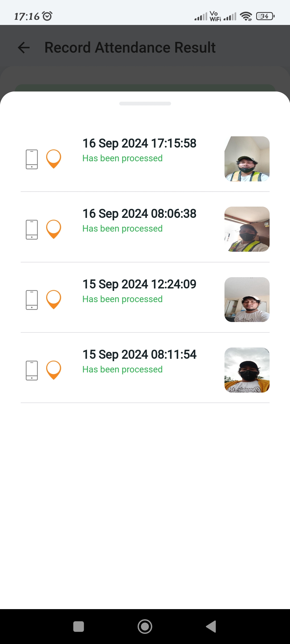Tap orange location pin for 08:11:54 record
The width and height of the screenshot is (290, 644).
54,370
